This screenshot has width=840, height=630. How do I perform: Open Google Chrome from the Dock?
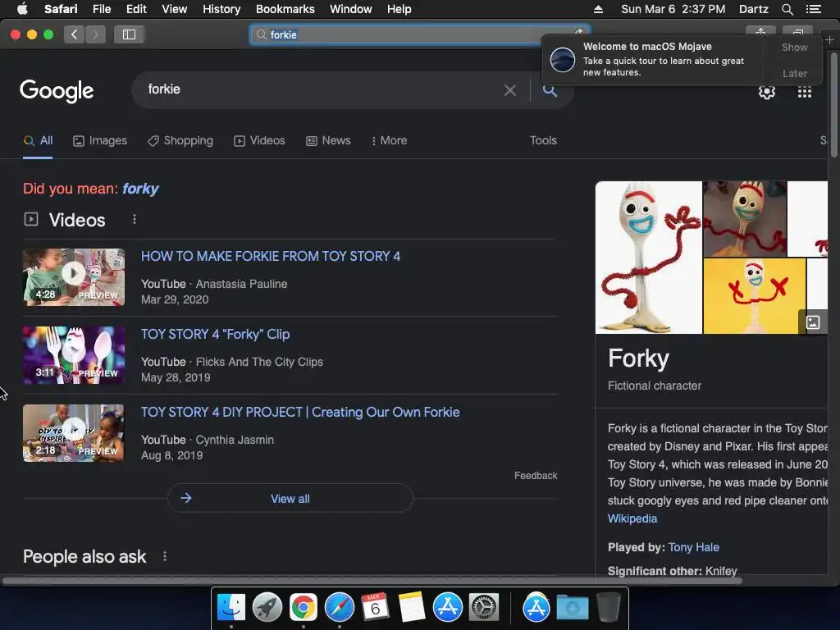pos(304,608)
